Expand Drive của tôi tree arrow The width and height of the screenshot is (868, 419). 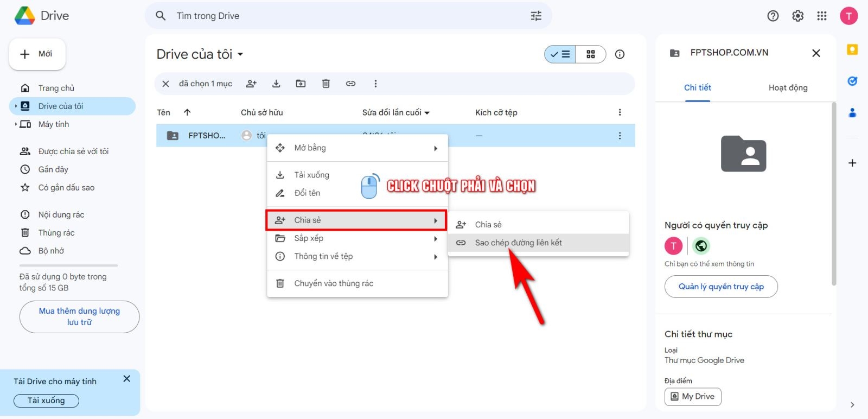[16, 106]
